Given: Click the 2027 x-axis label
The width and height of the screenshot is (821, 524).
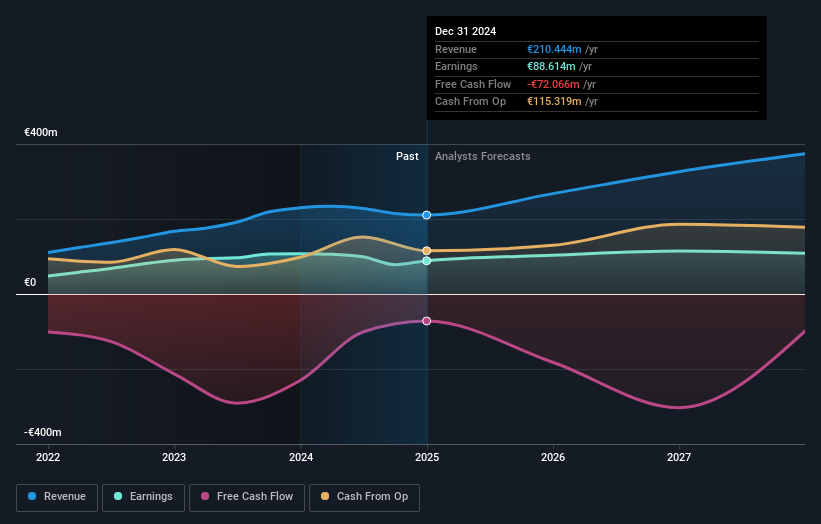Looking at the screenshot, I should coord(679,458).
